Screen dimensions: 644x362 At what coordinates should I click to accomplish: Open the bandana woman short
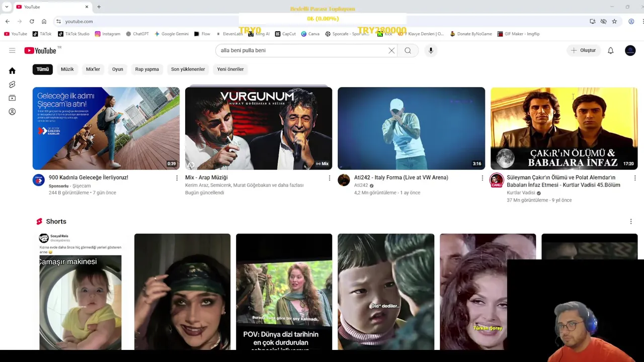pos(182,292)
